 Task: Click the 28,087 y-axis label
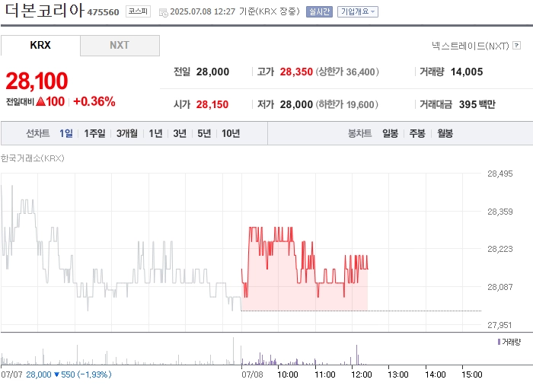coord(500,287)
